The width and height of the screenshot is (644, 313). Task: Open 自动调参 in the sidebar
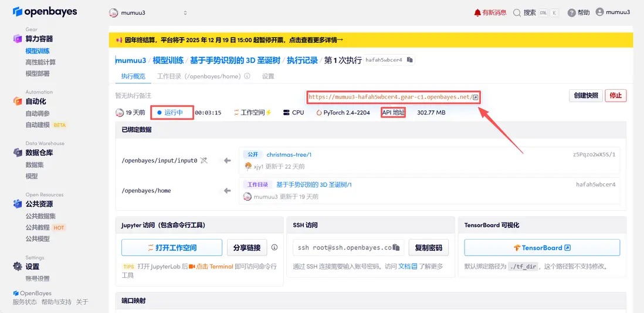pyautogui.click(x=38, y=113)
